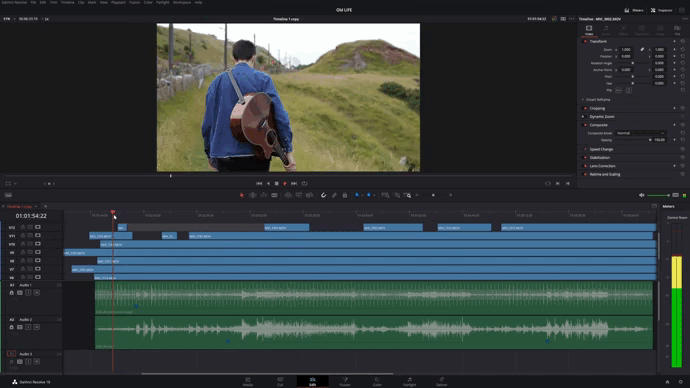Select the Selection Mode arrow tool

(241, 195)
